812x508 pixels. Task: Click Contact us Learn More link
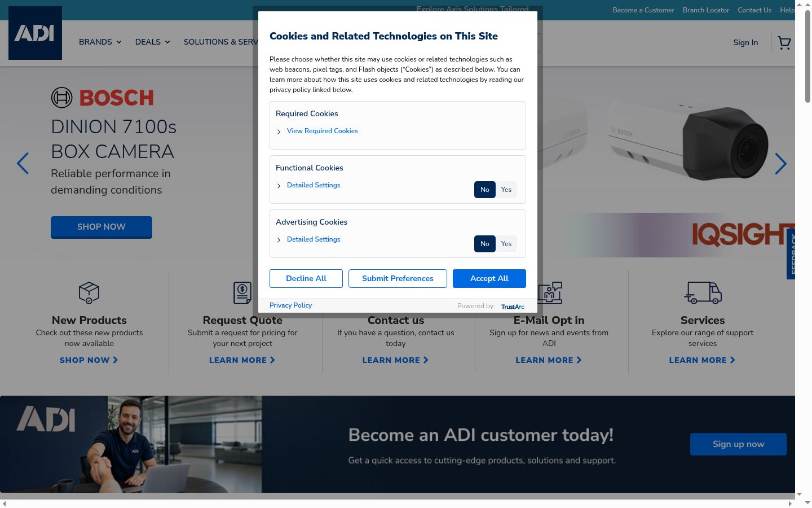396,360
